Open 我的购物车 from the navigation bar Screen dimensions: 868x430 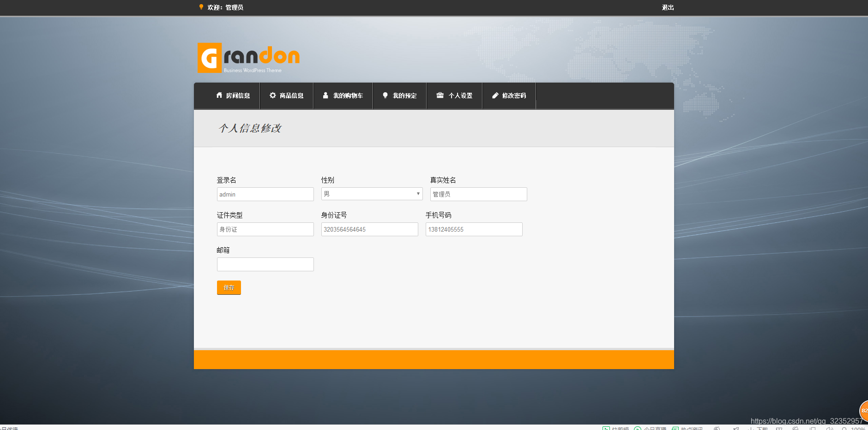pyautogui.click(x=343, y=96)
